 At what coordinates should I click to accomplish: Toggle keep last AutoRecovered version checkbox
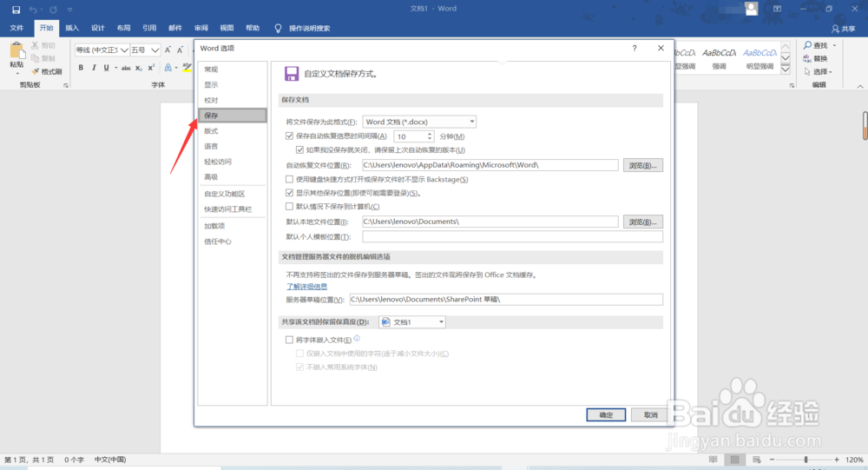point(299,149)
